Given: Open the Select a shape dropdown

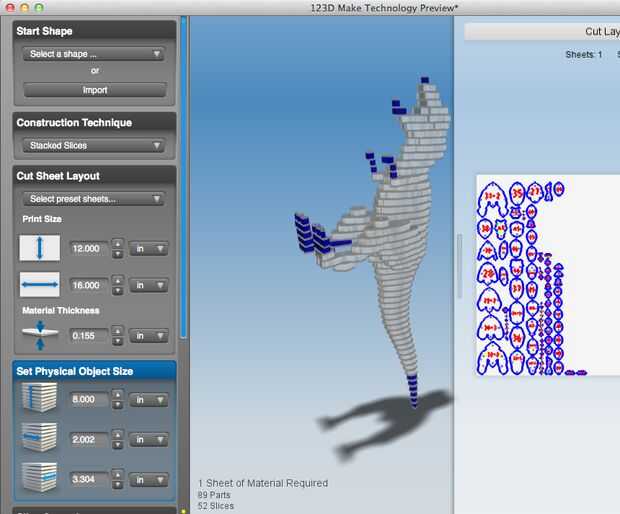Looking at the screenshot, I should click(x=94, y=54).
